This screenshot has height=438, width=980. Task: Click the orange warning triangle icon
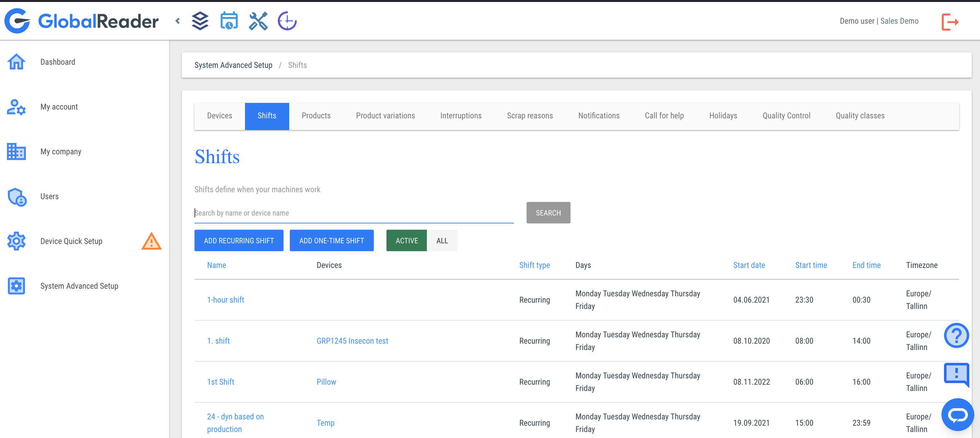(x=151, y=241)
